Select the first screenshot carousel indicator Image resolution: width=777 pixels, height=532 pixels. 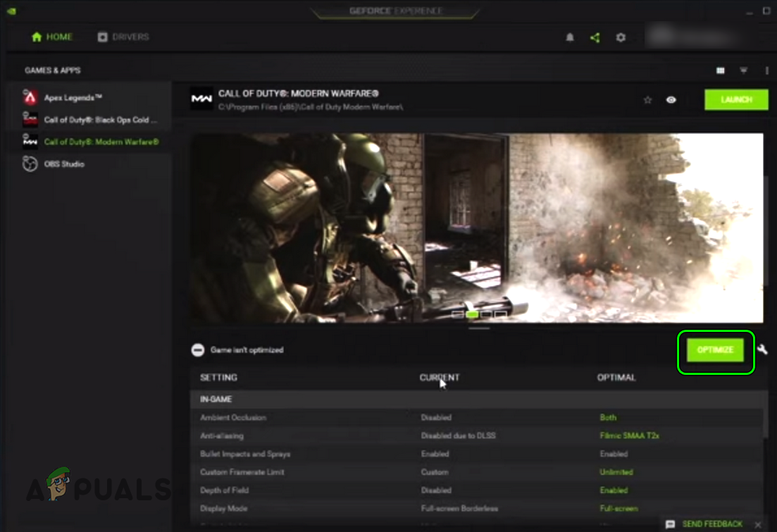click(458, 314)
